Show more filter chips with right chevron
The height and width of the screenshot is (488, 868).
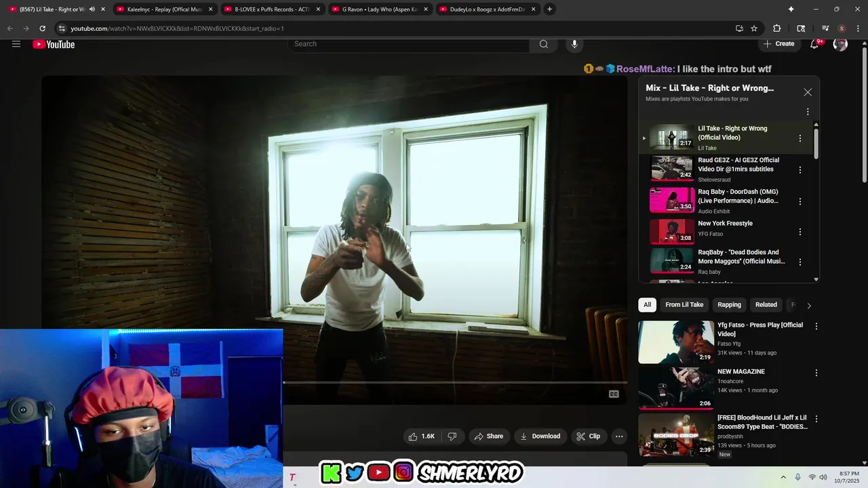click(x=808, y=305)
